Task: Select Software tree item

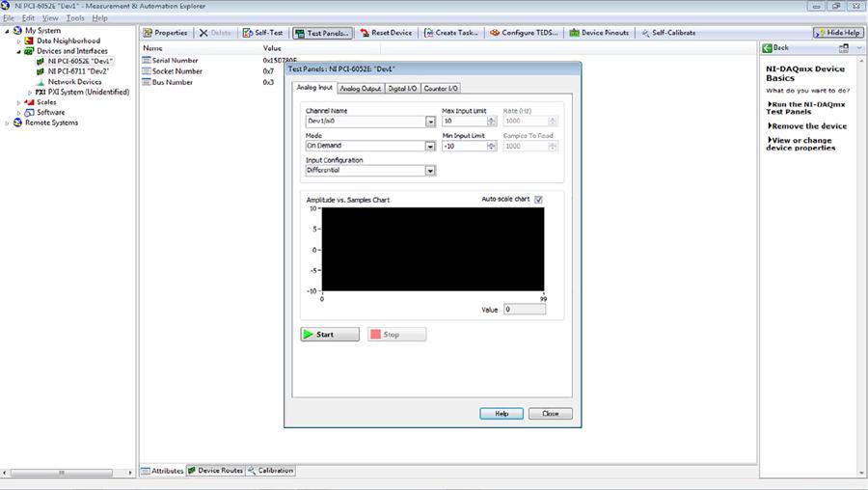Action: click(50, 113)
